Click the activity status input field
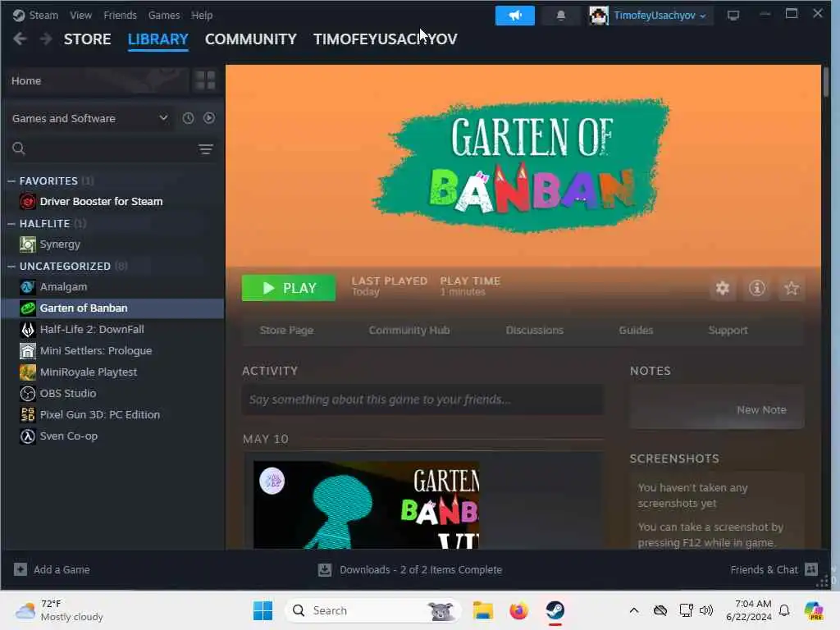The height and width of the screenshot is (630, 840). coord(422,399)
